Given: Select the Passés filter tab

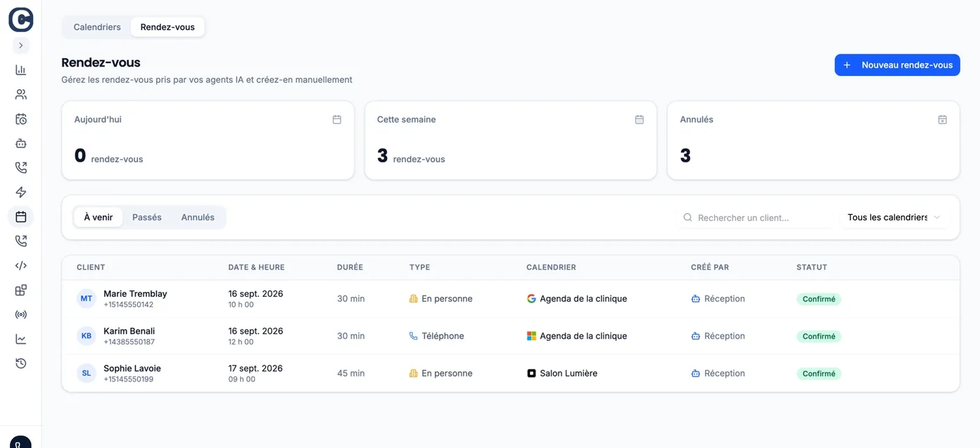Looking at the screenshot, I should (x=147, y=217).
